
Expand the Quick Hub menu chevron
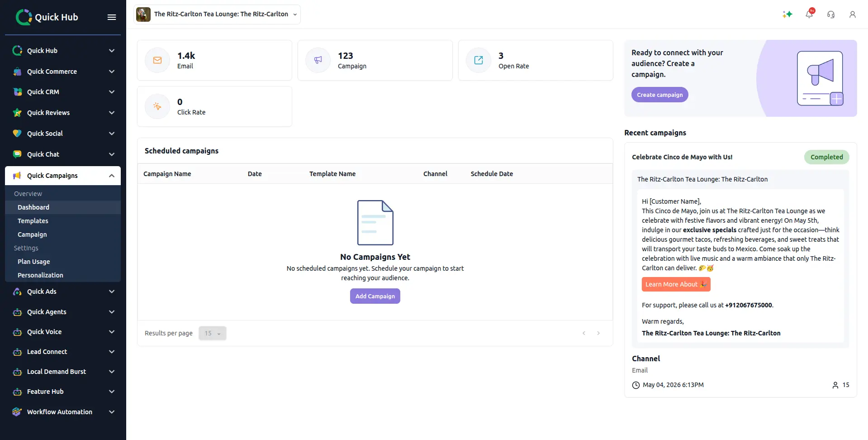112,51
